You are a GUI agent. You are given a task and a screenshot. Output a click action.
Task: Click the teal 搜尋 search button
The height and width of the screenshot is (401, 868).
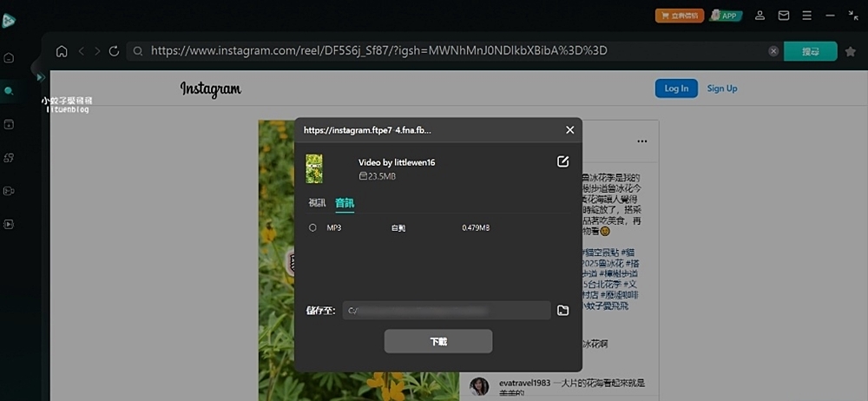tap(811, 51)
